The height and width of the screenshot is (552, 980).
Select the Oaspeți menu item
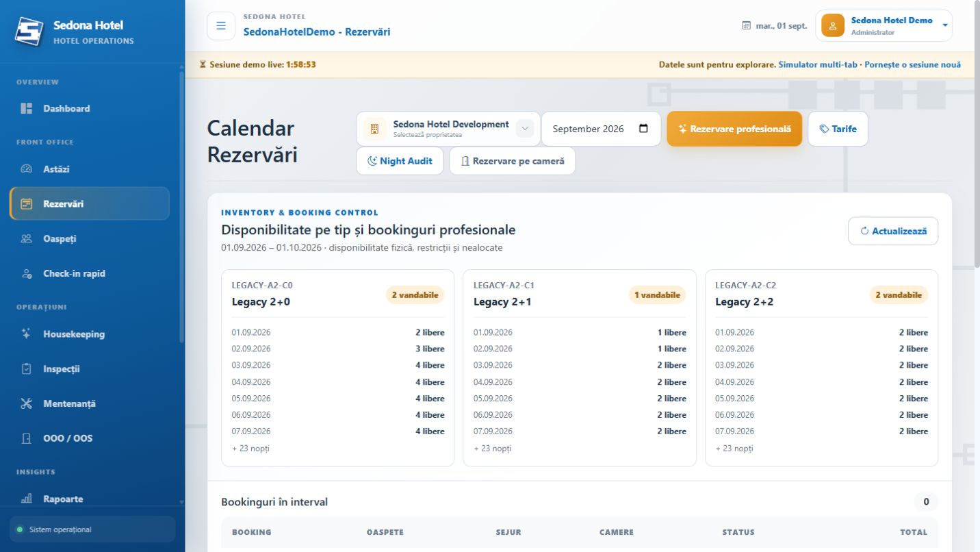(x=90, y=238)
